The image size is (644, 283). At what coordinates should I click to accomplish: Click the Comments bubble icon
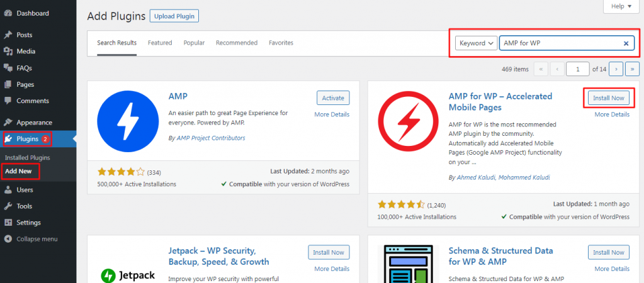tap(8, 101)
